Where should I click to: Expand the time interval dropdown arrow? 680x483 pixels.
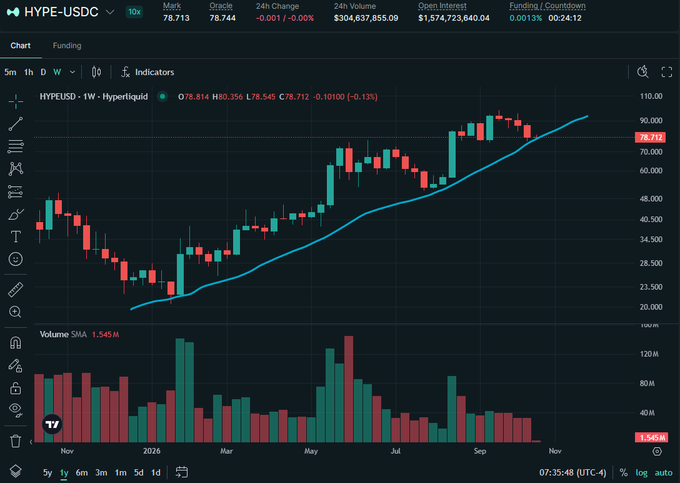point(72,72)
